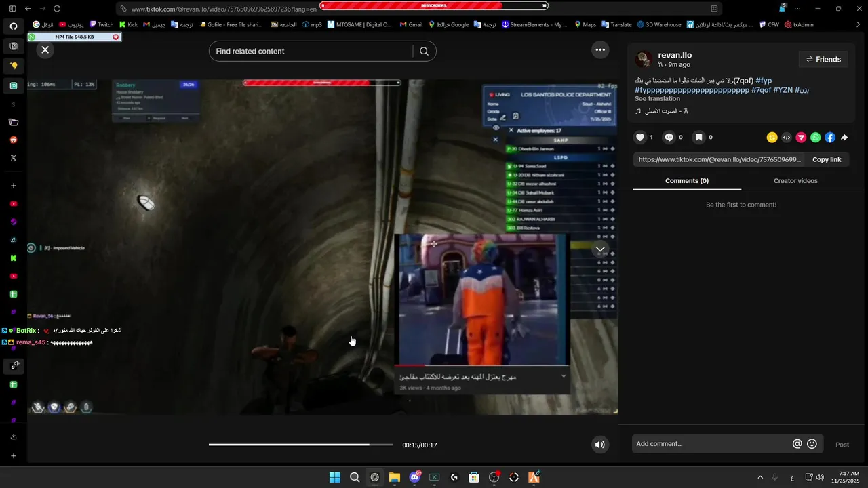Open the txAdmin bookmark
868x488 pixels.
coord(799,24)
